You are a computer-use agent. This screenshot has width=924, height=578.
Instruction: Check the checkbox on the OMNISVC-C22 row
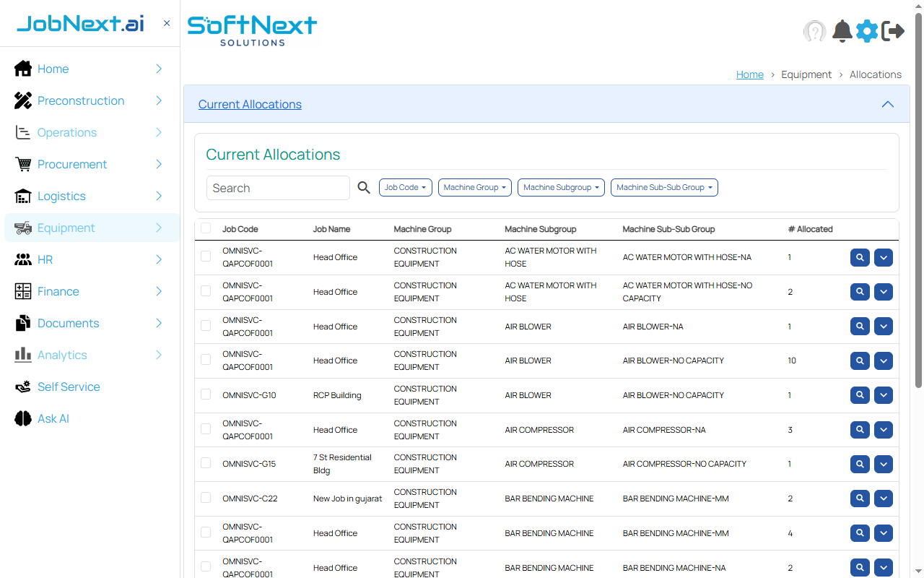click(206, 499)
